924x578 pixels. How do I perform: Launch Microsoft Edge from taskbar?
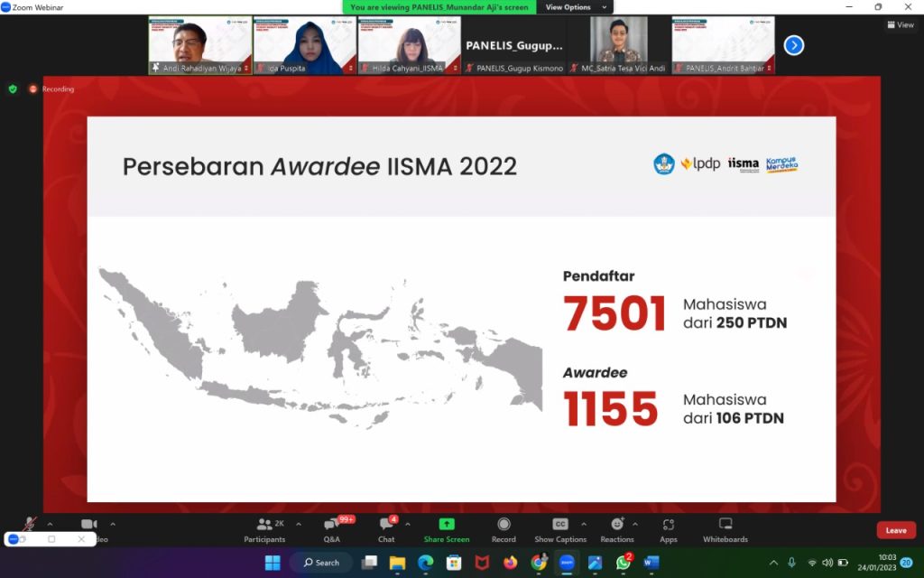pyautogui.click(x=426, y=563)
